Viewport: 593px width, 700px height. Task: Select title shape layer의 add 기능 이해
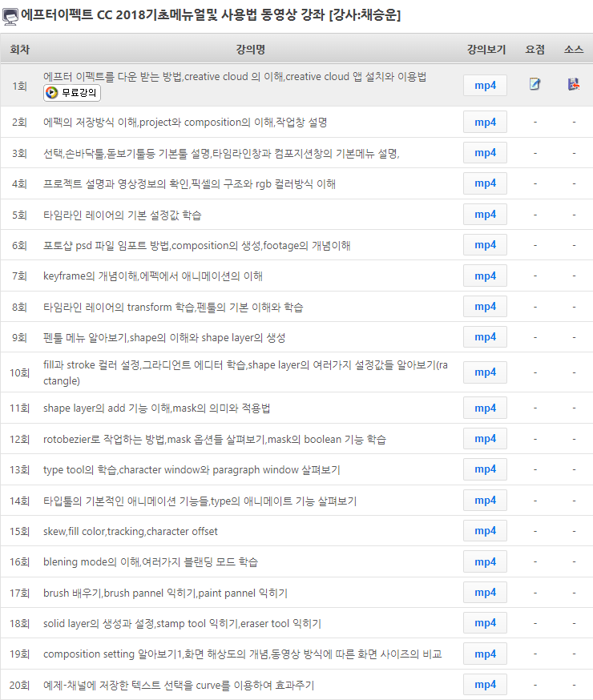(156, 408)
